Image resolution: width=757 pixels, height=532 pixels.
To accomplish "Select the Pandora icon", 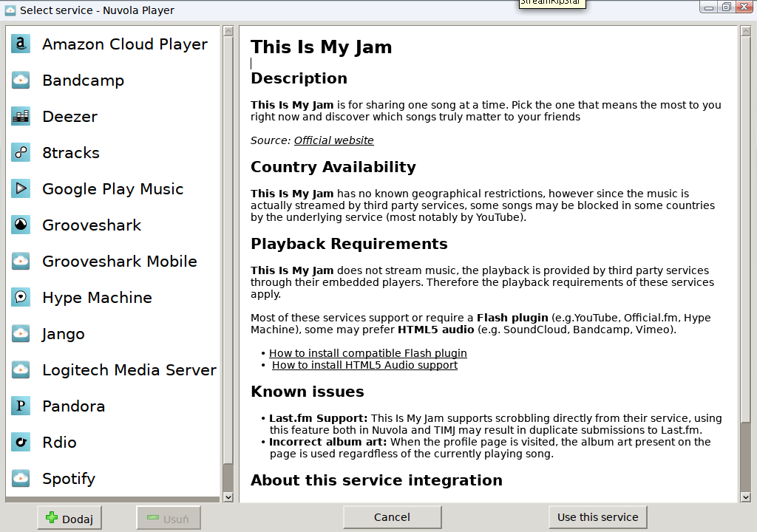I will 21,406.
